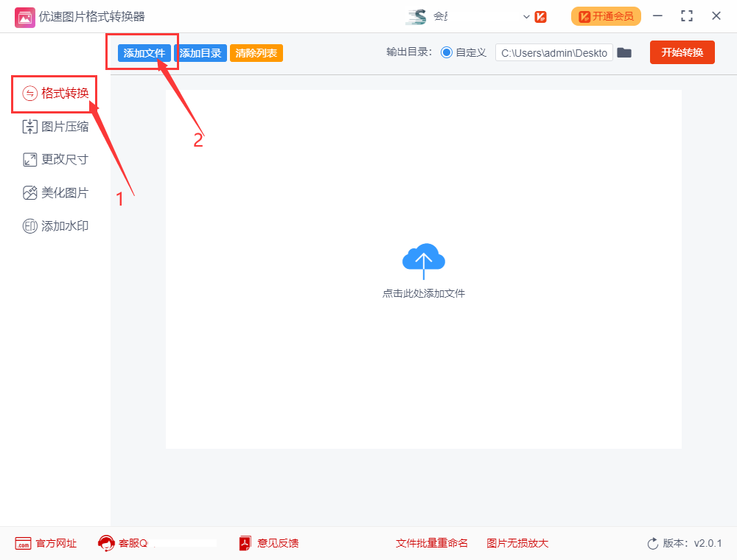Clear the list with 清除列表

click(x=256, y=52)
